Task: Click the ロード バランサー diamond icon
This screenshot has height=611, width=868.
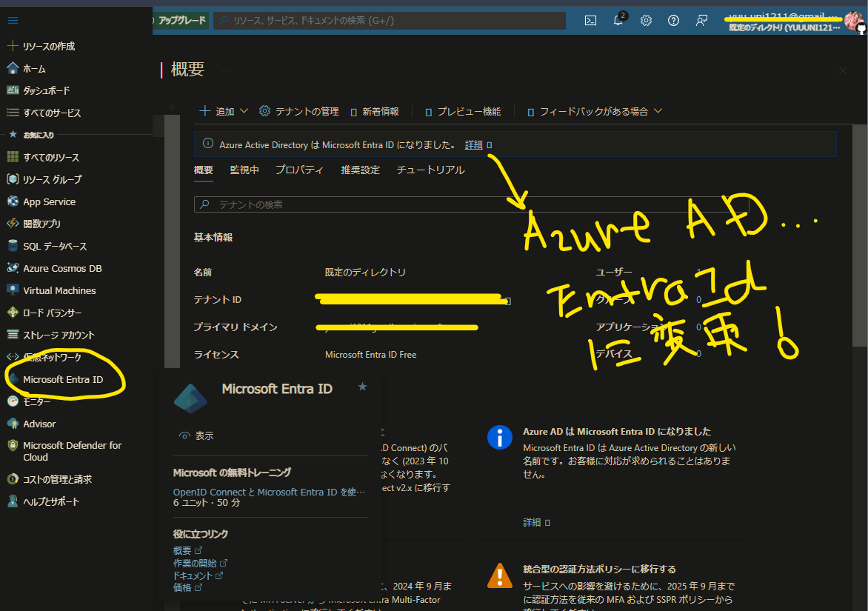Action: 13,313
